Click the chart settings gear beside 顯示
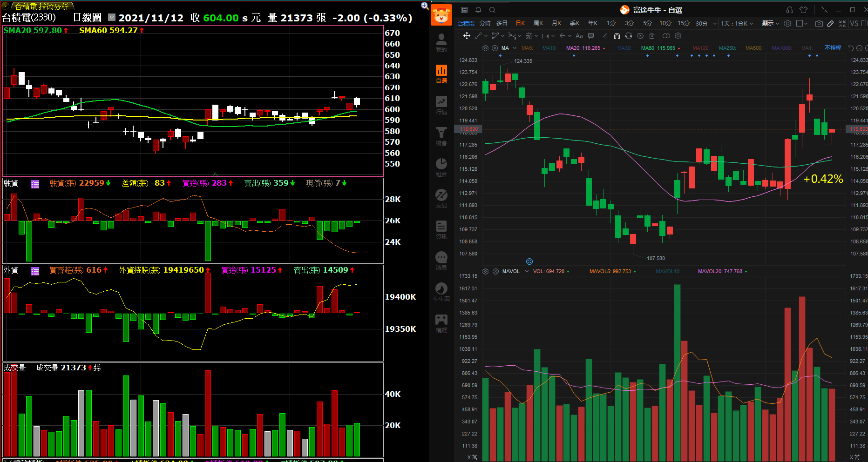This screenshot has width=868, height=462. click(x=787, y=23)
